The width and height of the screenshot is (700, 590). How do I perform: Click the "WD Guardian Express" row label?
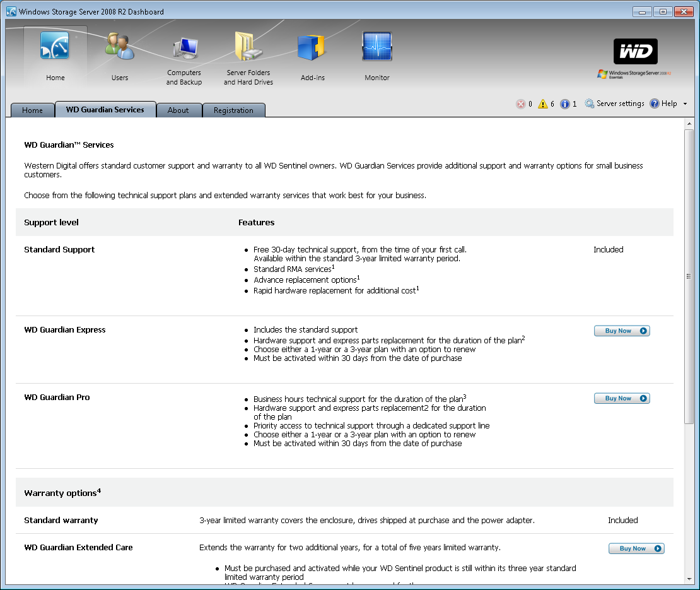coord(65,329)
